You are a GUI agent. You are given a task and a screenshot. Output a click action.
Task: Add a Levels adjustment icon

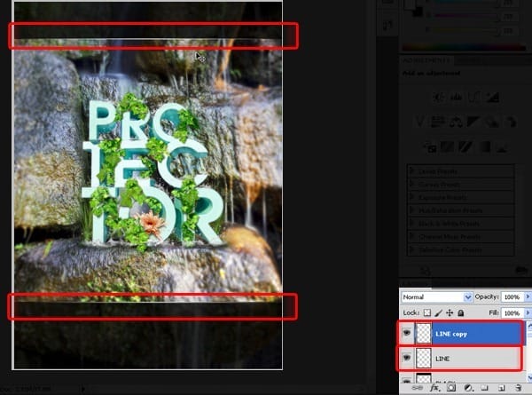pos(457,98)
